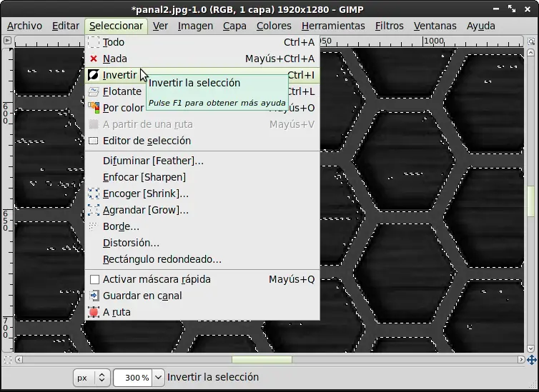Choose A ruta menu entry
This screenshot has width=539, height=392.
coord(202,312)
